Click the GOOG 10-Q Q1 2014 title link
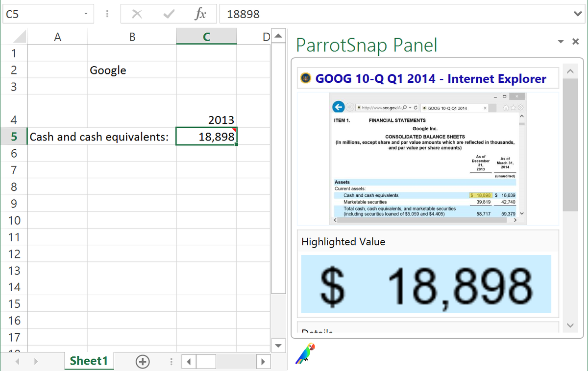 pos(431,78)
